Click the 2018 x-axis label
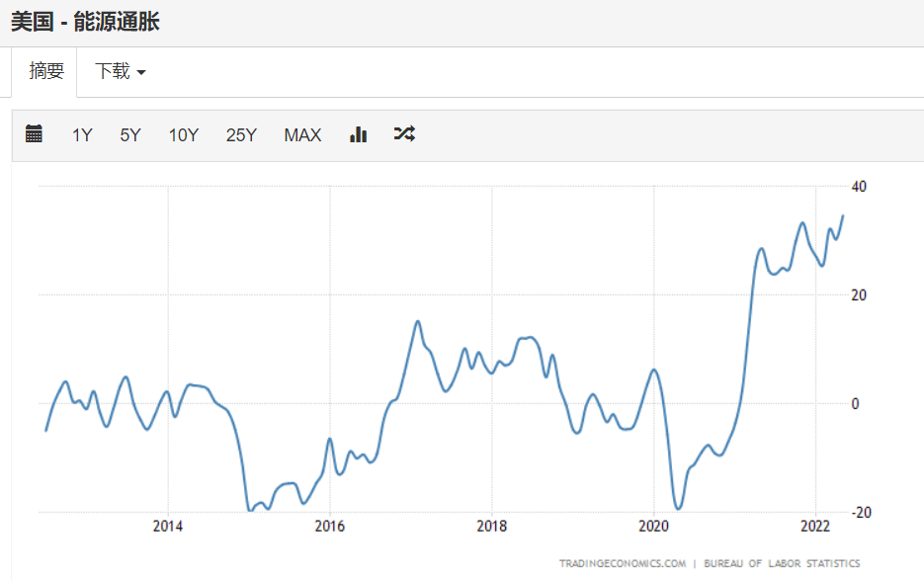Image resolution: width=924 pixels, height=581 pixels. (x=492, y=526)
